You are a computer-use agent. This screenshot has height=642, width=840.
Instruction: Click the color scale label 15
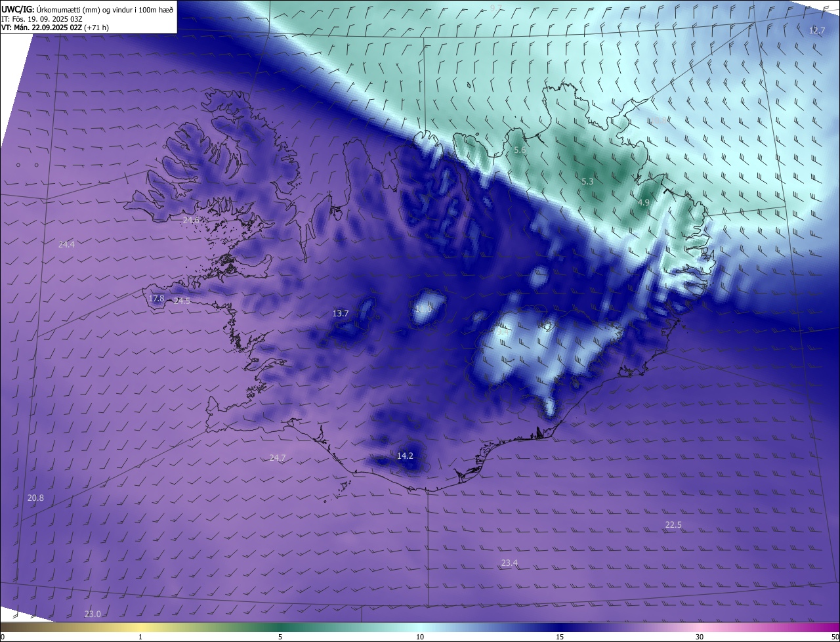click(x=560, y=637)
